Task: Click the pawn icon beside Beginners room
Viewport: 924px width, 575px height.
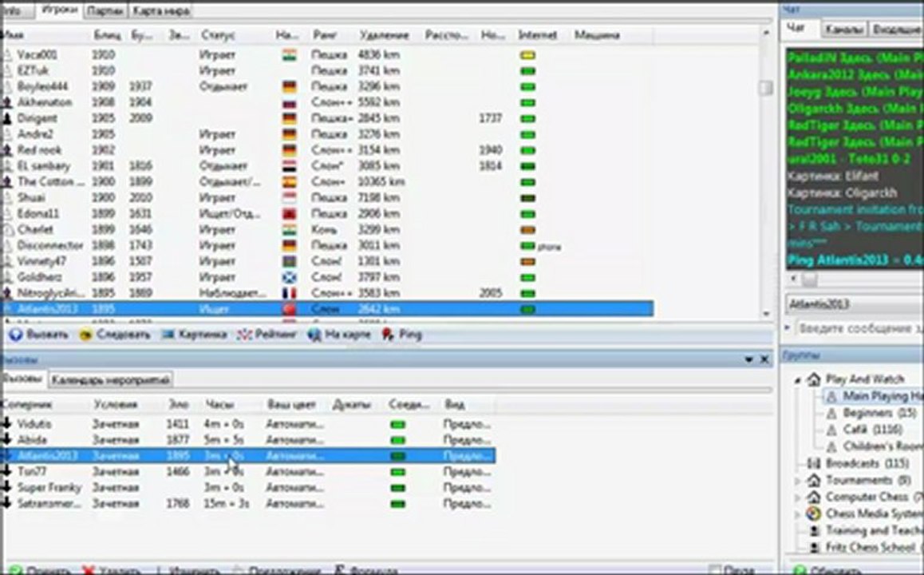Action: 831,413
